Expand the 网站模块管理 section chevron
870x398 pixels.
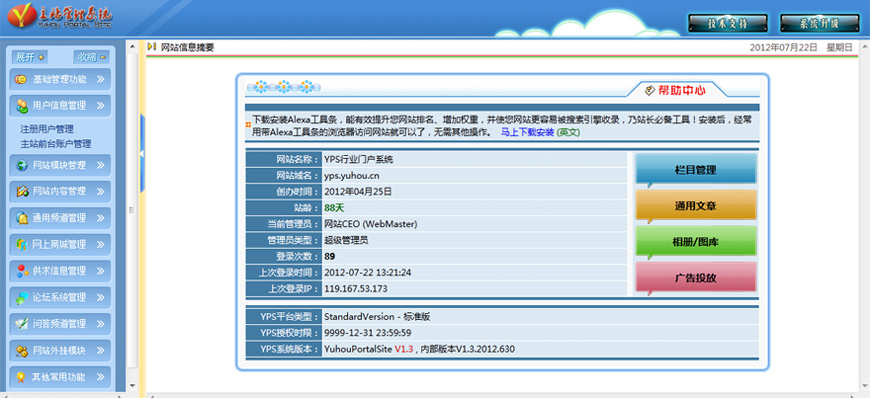[100, 165]
